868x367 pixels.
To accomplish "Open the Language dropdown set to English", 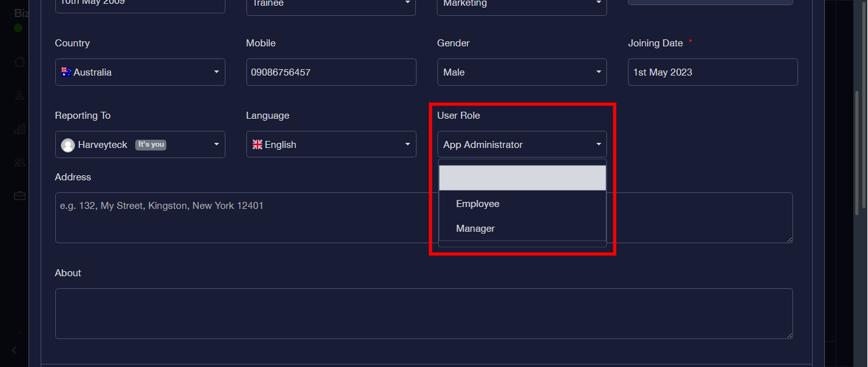I will coord(331,145).
